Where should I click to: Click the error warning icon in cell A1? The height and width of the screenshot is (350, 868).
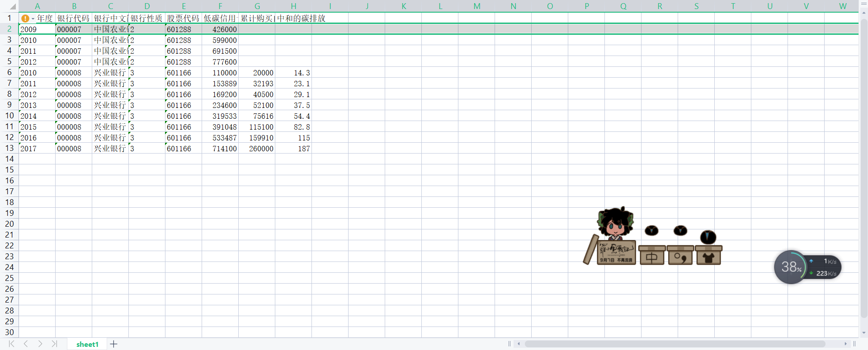click(x=25, y=19)
